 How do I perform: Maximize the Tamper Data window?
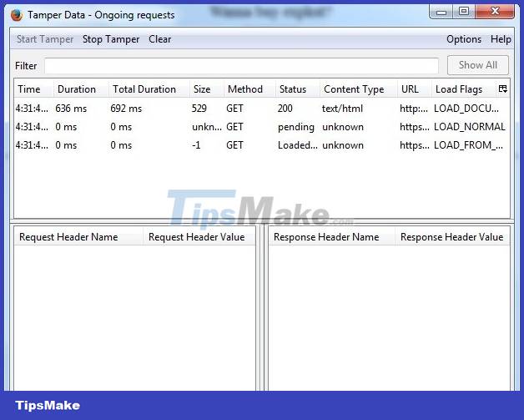point(464,12)
